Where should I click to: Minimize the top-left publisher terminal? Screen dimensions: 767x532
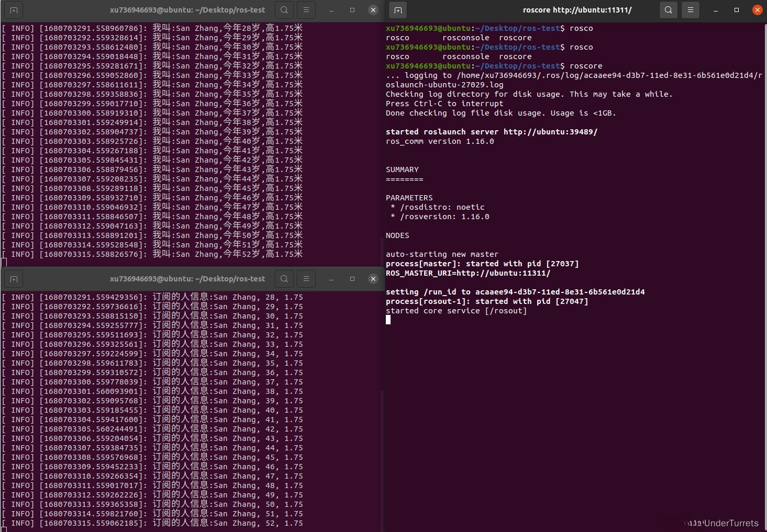pos(331,10)
